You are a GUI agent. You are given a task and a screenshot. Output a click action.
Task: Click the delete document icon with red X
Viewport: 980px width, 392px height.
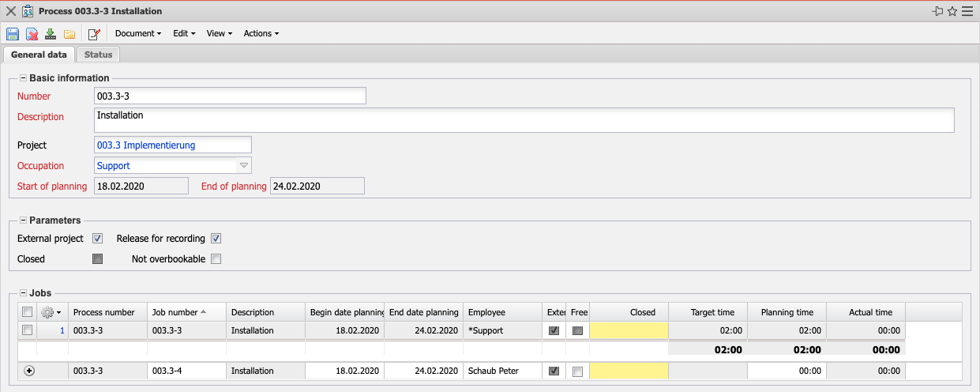point(32,34)
